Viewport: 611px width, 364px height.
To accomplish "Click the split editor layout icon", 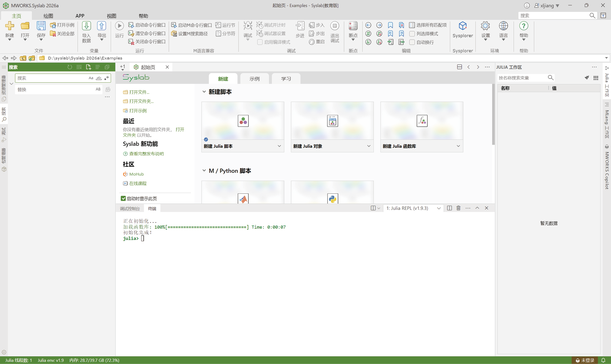I will point(459,67).
